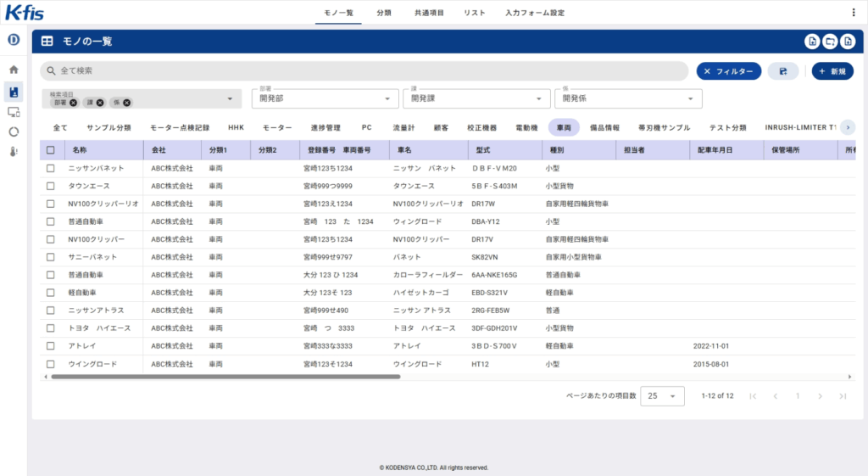The width and height of the screenshot is (868, 476).
Task: Go to first page arrow
Action: coord(753,396)
